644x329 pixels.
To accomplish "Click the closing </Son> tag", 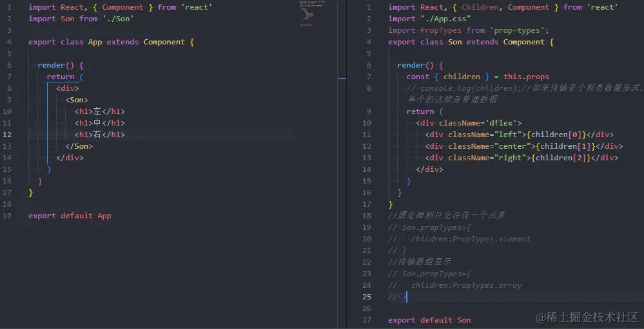I will 79,146.
